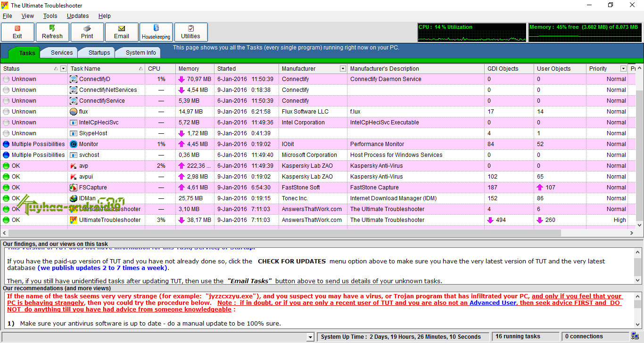This screenshot has height=343, width=644.
Task: Click the Email toolbar button
Action: [122, 32]
